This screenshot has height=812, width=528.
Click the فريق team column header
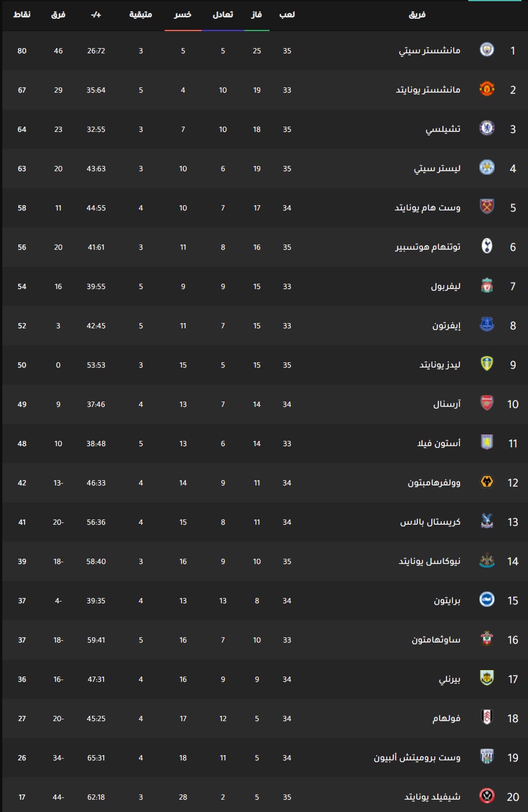coord(417,15)
